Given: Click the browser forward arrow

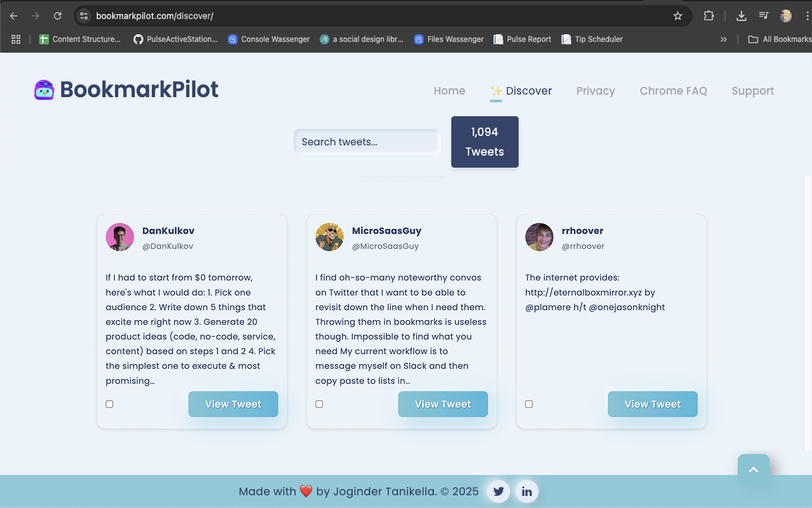Looking at the screenshot, I should [x=36, y=16].
